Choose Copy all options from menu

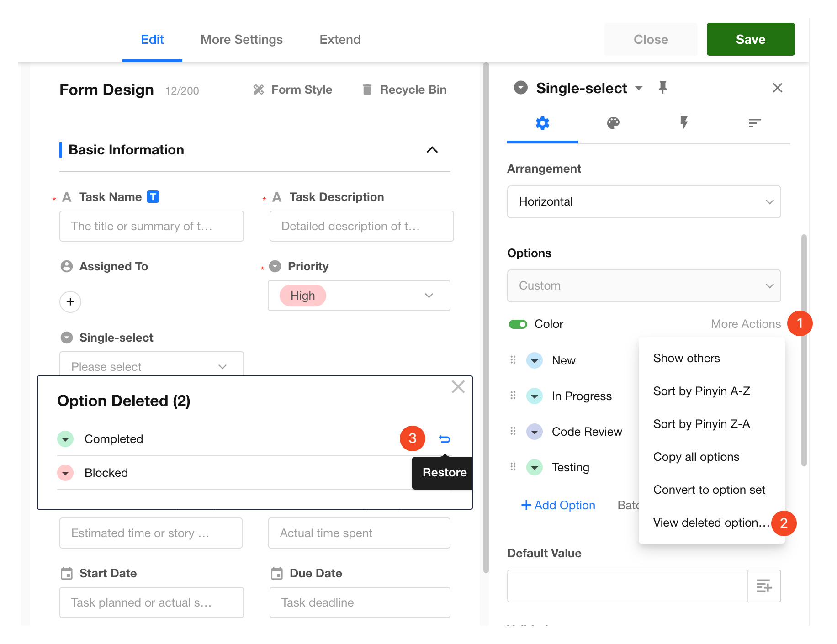pos(696,457)
